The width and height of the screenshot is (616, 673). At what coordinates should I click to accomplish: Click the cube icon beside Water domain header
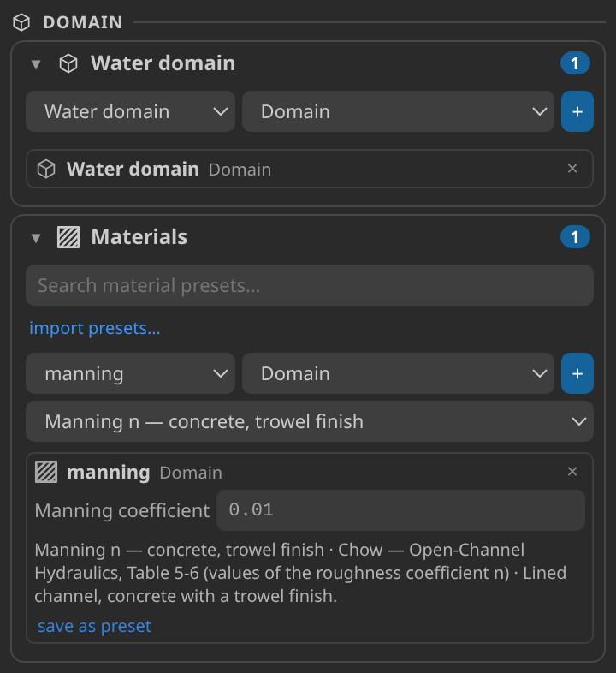point(68,63)
